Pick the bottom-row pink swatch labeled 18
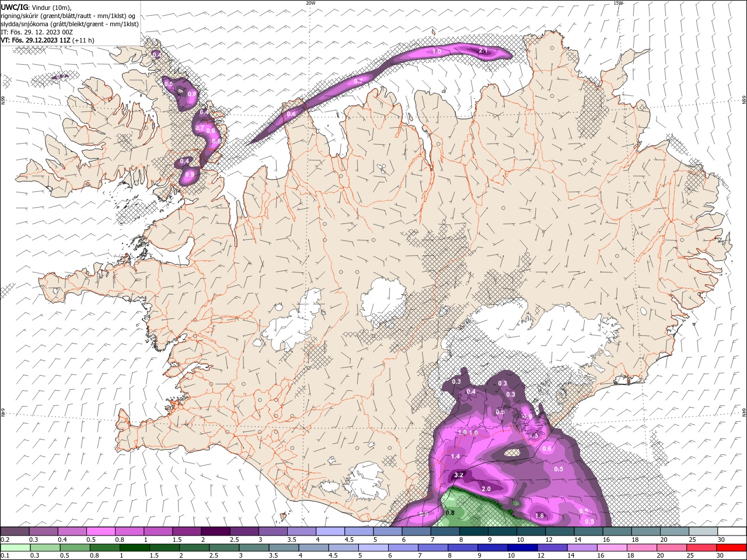Image resolution: width=747 pixels, height=560 pixels. [x=642, y=548]
